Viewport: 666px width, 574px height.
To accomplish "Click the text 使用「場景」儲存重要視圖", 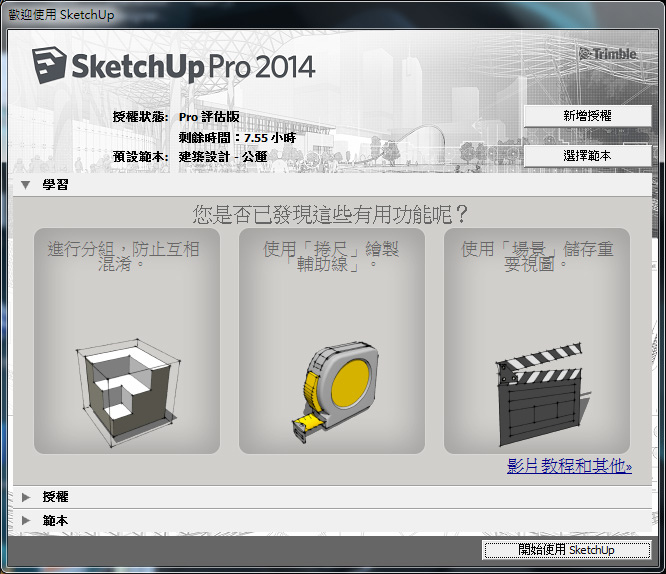I will pyautogui.click(x=537, y=256).
